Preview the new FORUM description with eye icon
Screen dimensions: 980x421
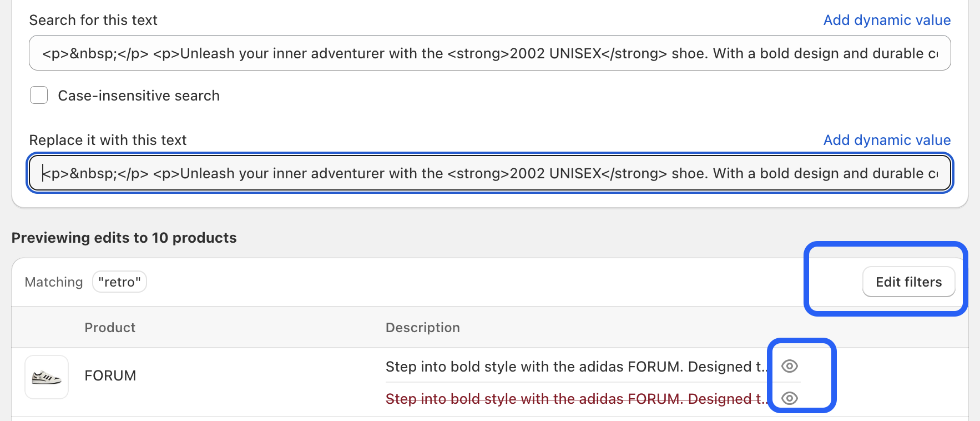tap(789, 366)
